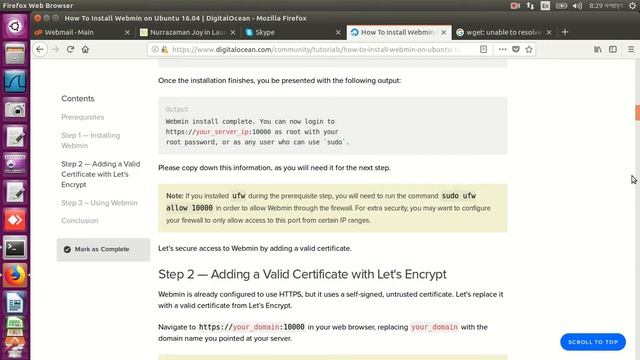Close the How To Install Webmin tab

[444, 32]
